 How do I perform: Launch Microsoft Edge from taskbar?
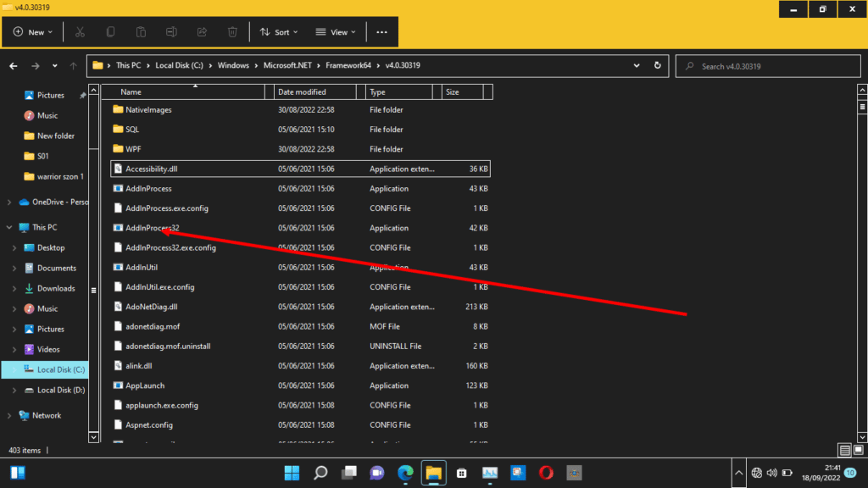(405, 473)
